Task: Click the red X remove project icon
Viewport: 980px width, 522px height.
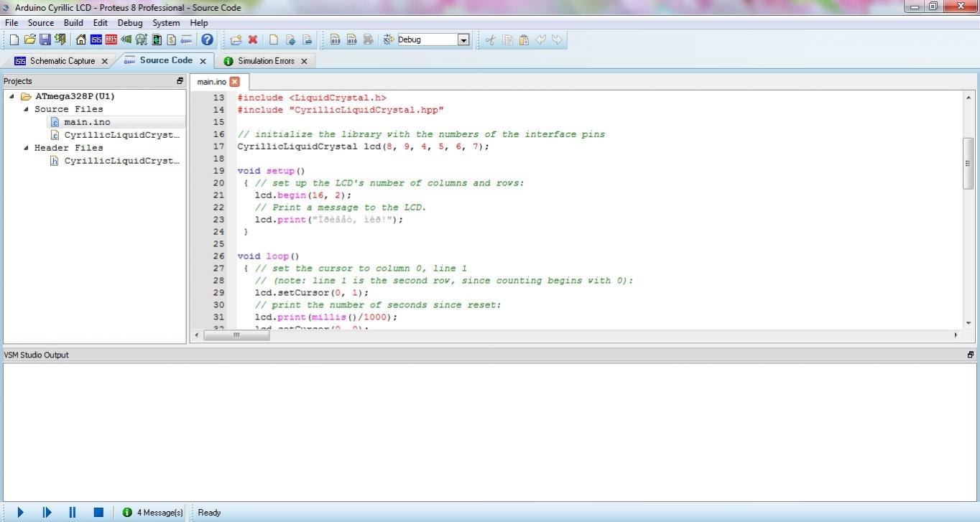Action: tap(253, 39)
